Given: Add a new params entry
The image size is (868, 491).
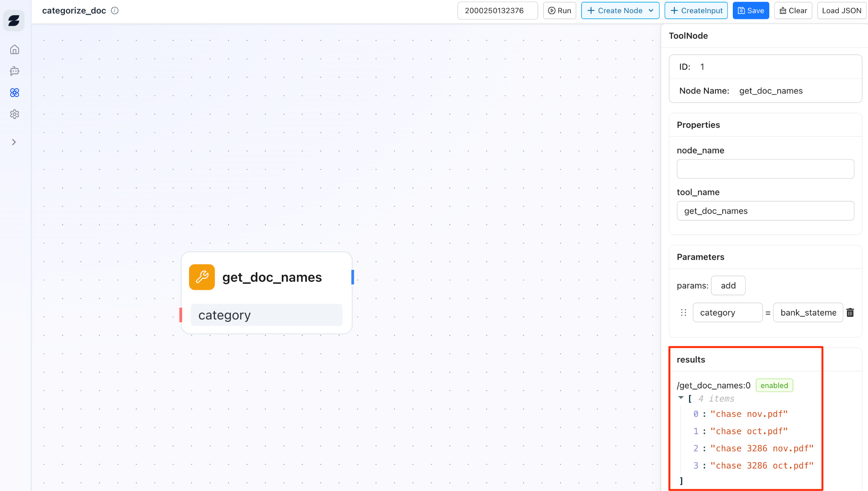Looking at the screenshot, I should tap(728, 286).
